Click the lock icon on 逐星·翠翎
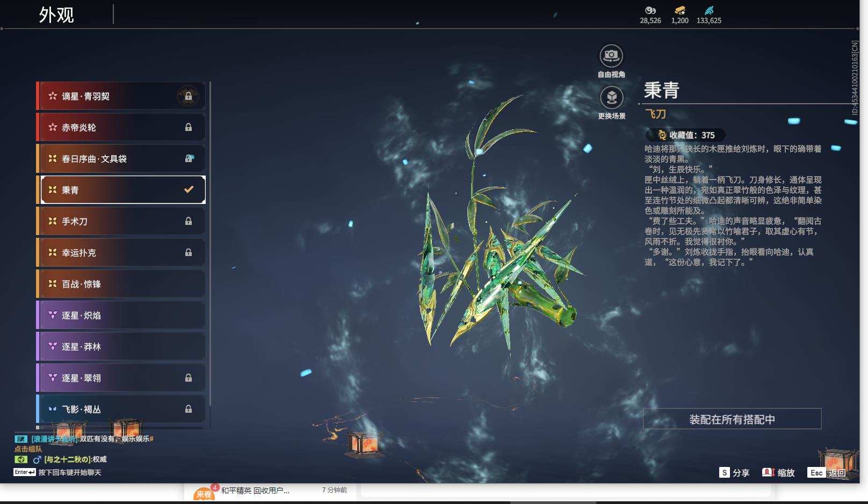This screenshot has width=868, height=504. click(189, 378)
